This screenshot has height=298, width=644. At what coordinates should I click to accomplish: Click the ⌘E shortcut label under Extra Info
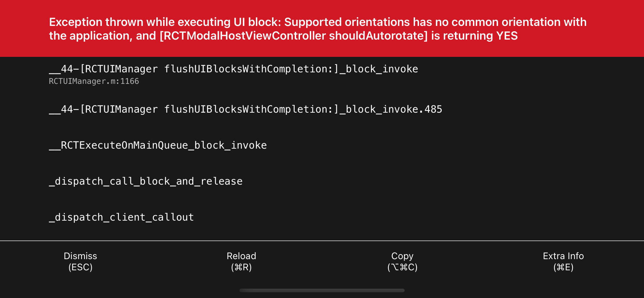563,267
